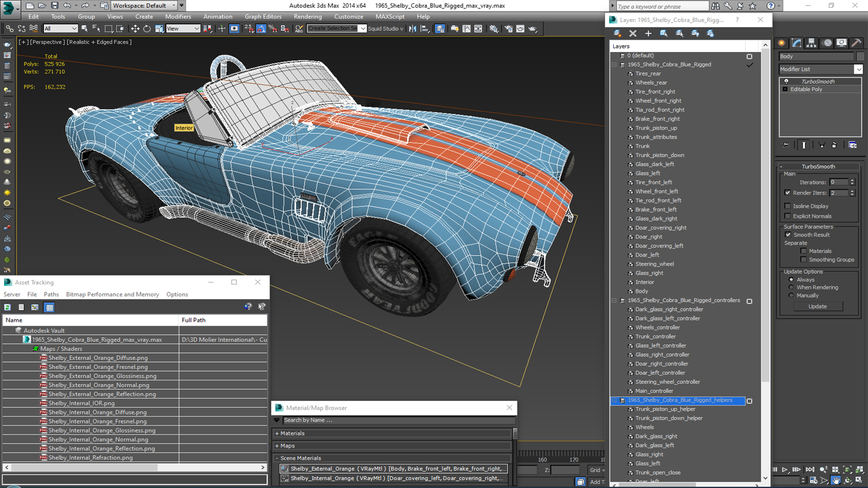Click Create New Layer icon in Layer dialog

[617, 33]
